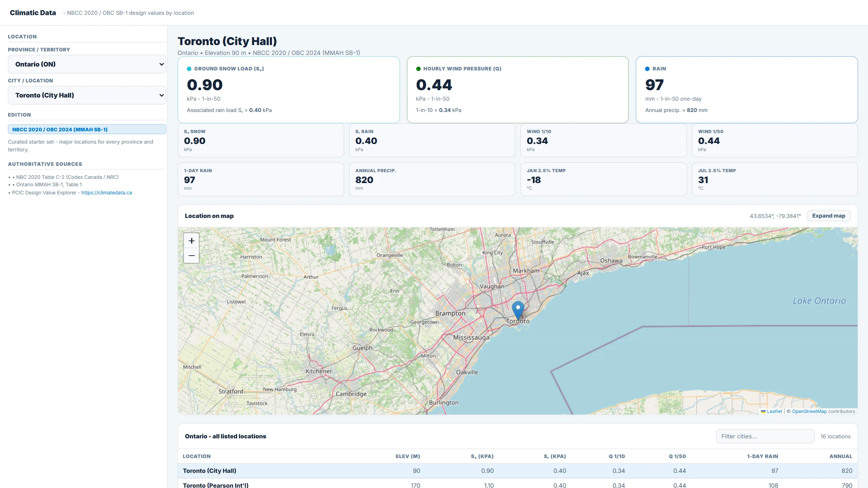This screenshot has height=488, width=868.
Task: Click the 16 locations count label
Action: click(x=835, y=436)
